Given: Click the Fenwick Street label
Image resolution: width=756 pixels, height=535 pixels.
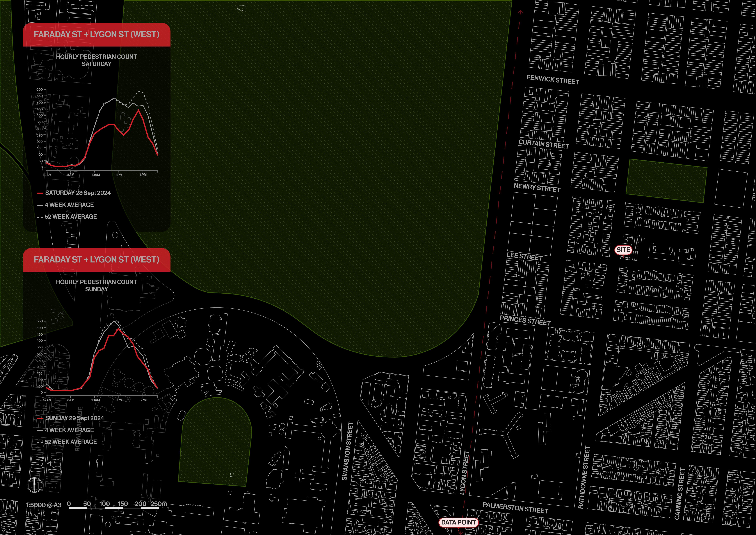Looking at the screenshot, I should click(553, 80).
